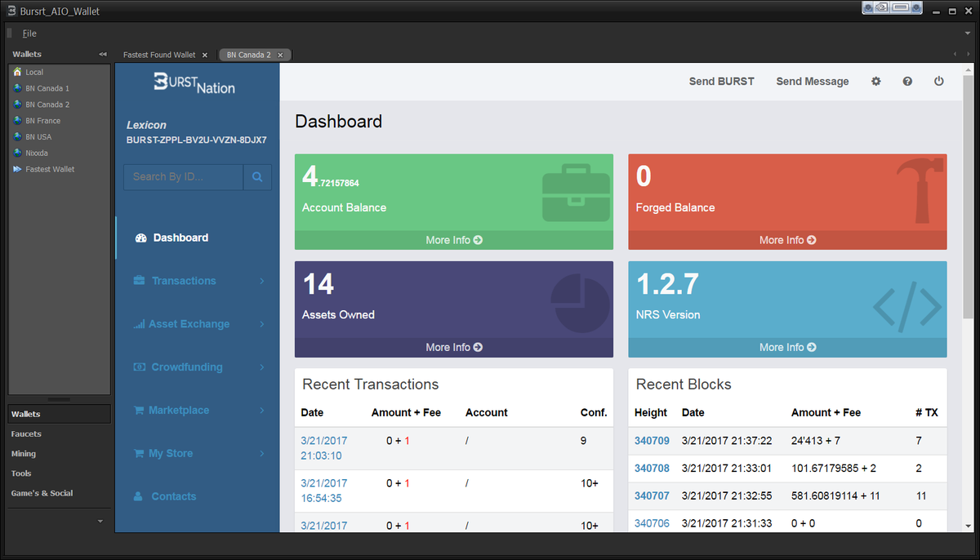Open the 3/21/2017 21:03:10 transaction

coord(324,448)
